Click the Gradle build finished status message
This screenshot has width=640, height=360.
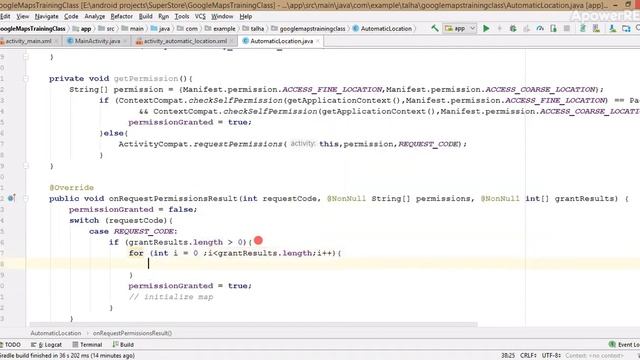[67, 356]
